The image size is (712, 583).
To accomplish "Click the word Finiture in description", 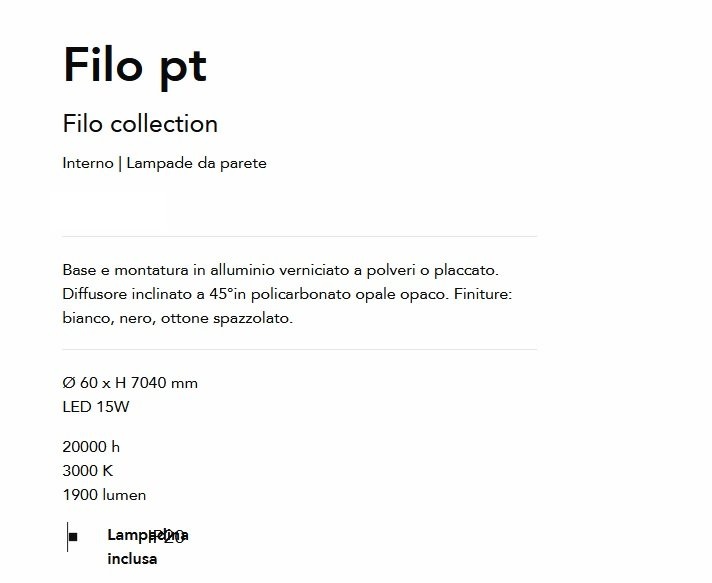I will (x=483, y=294).
